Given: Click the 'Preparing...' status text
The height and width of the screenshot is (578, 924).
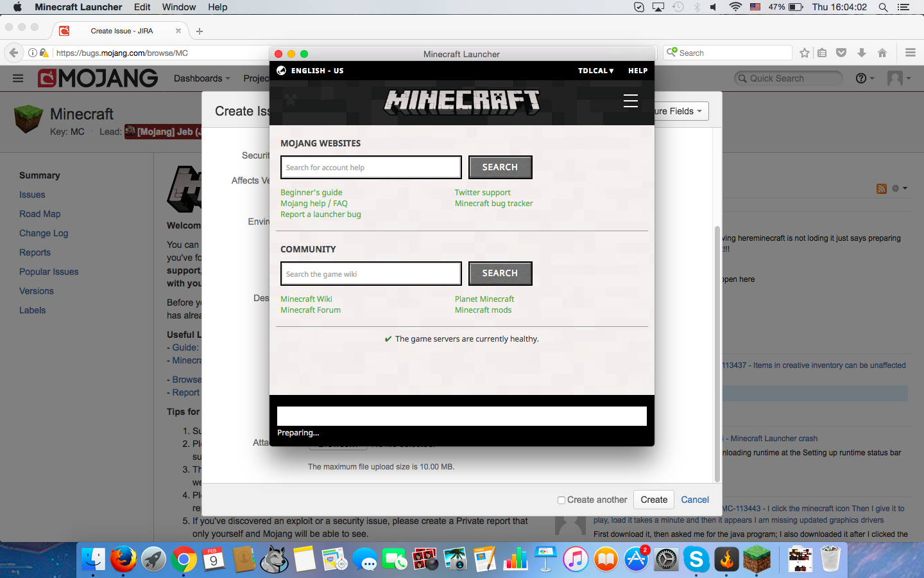Looking at the screenshot, I should click(x=298, y=433).
